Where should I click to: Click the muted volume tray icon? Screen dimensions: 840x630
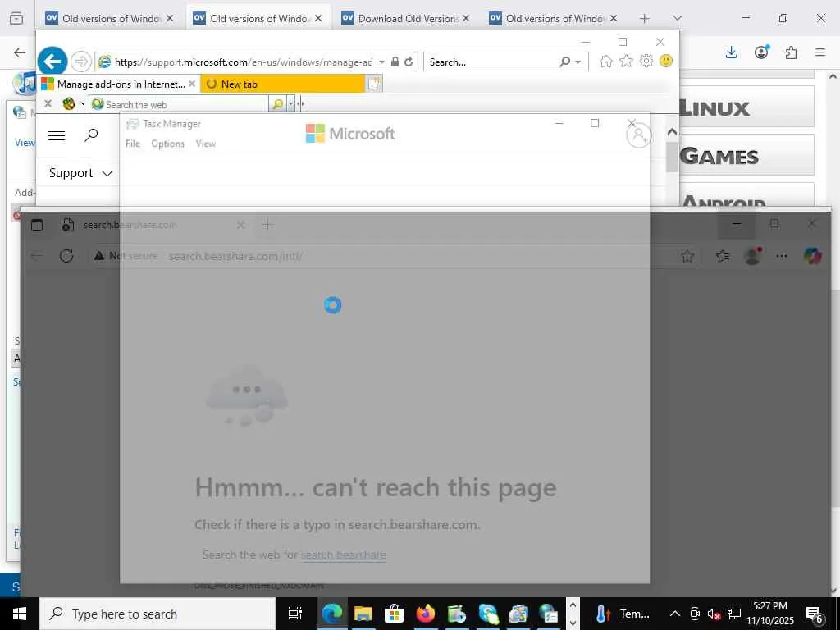point(714,614)
